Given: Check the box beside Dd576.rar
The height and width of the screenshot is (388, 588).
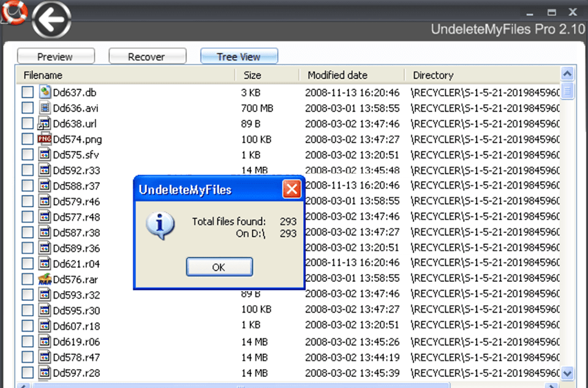Looking at the screenshot, I should [26, 279].
